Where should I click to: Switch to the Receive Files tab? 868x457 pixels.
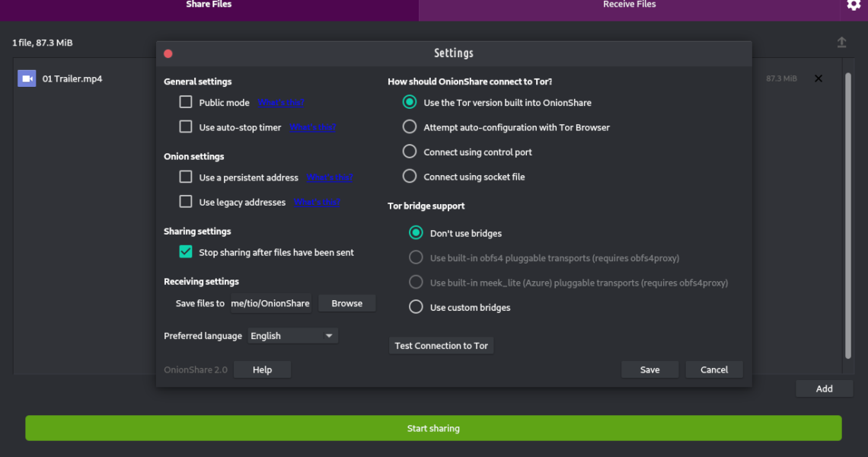click(629, 5)
